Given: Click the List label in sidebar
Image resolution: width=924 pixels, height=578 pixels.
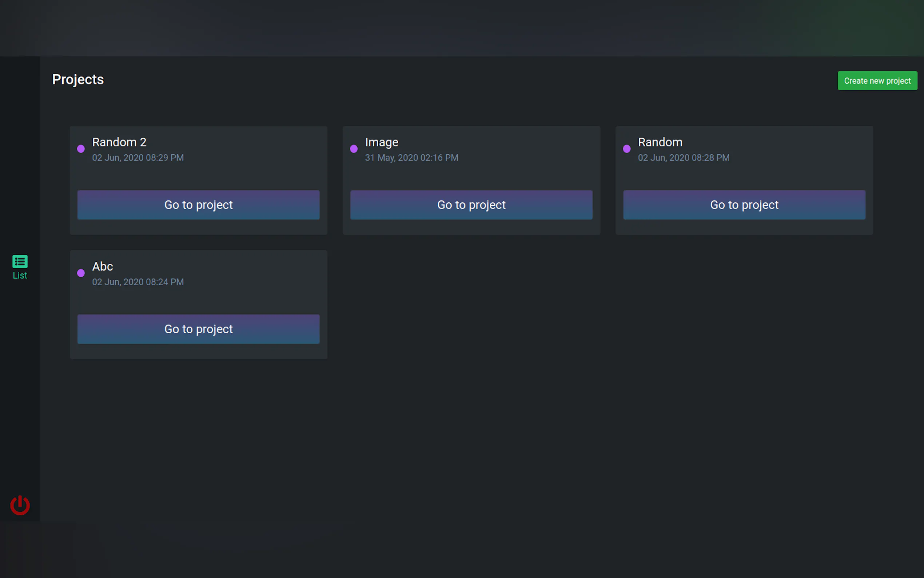Looking at the screenshot, I should point(20,276).
